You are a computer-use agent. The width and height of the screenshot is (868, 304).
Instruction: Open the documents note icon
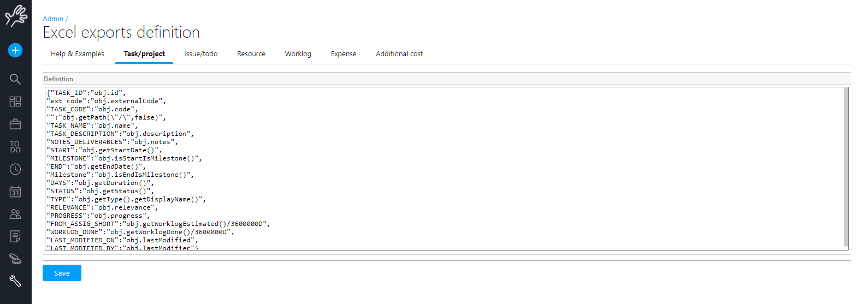(x=15, y=236)
